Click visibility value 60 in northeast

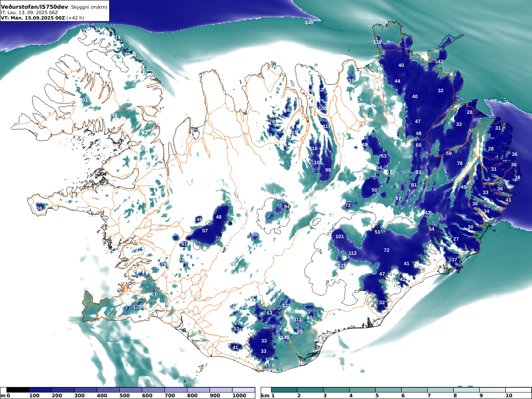[419, 145]
